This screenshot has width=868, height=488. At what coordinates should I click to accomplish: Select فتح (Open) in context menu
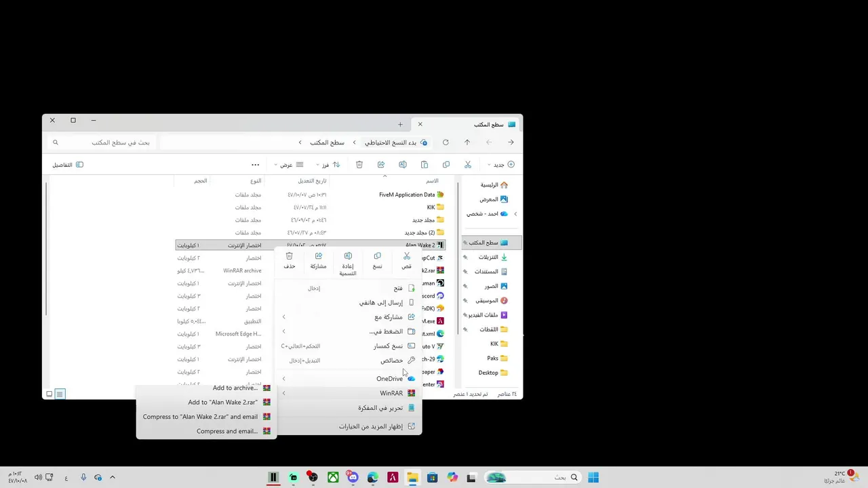(349, 288)
